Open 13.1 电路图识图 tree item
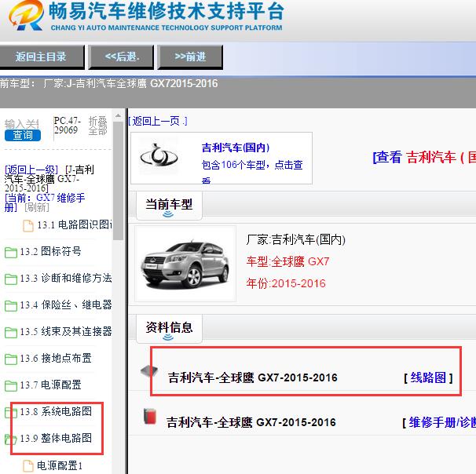 tap(75, 225)
